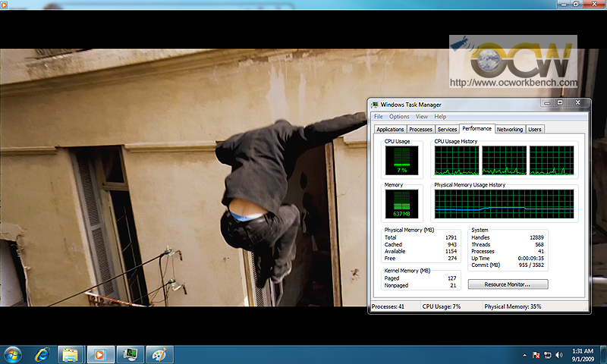
Task: Maximize the Windows Task Manager window
Action: coord(560,102)
